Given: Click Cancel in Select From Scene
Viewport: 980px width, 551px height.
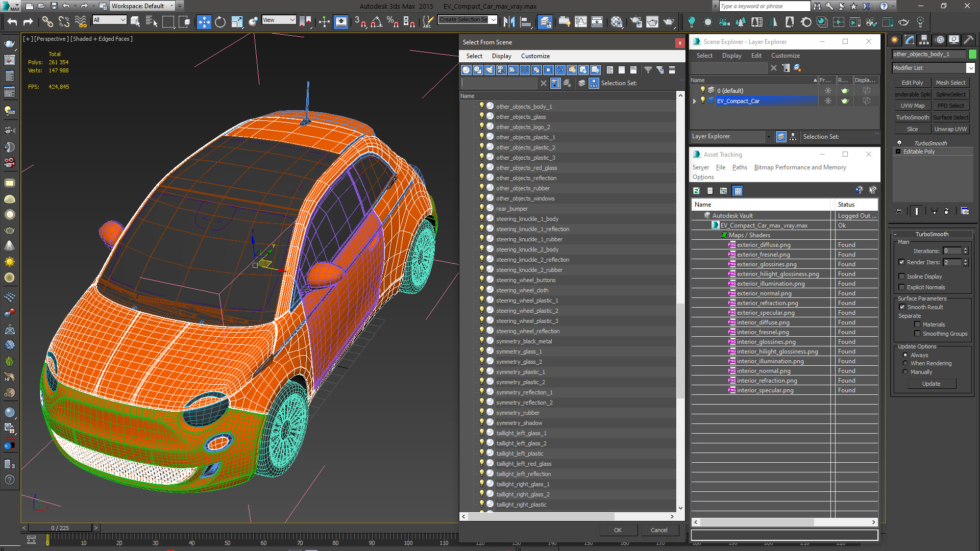Looking at the screenshot, I should coord(659,530).
